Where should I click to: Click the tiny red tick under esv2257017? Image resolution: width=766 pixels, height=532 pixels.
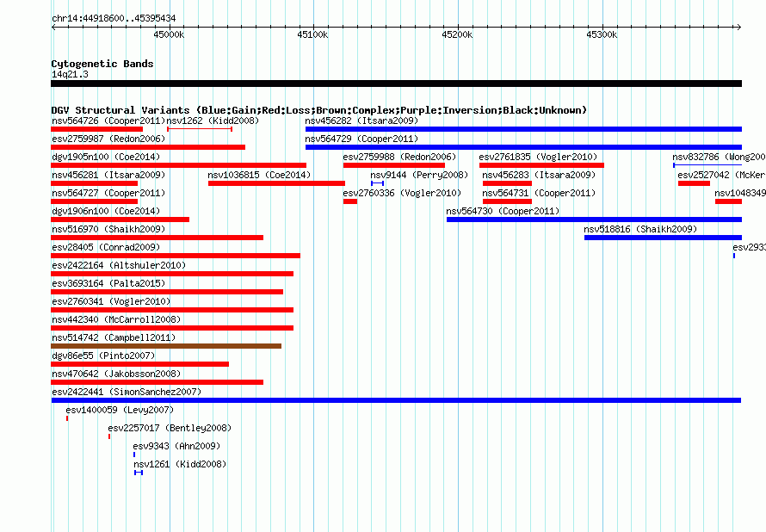pos(109,436)
